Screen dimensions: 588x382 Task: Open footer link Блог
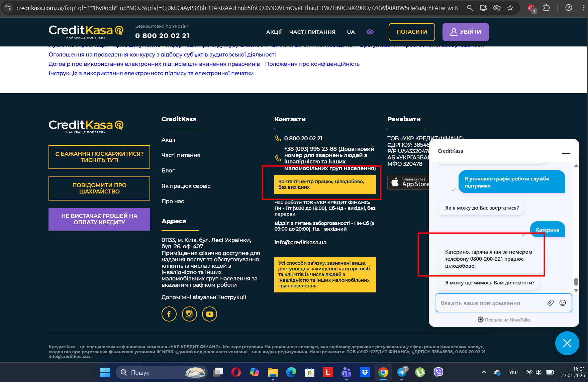pos(168,170)
